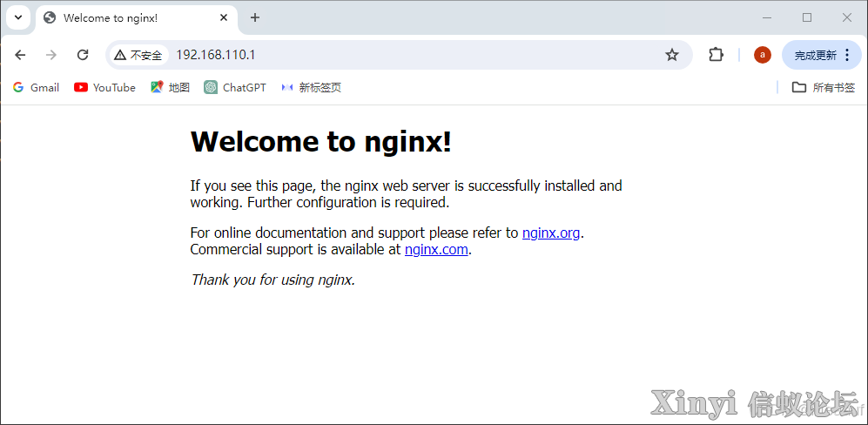Open the 地图 maps bookmark
The image size is (868, 425).
click(x=170, y=88)
